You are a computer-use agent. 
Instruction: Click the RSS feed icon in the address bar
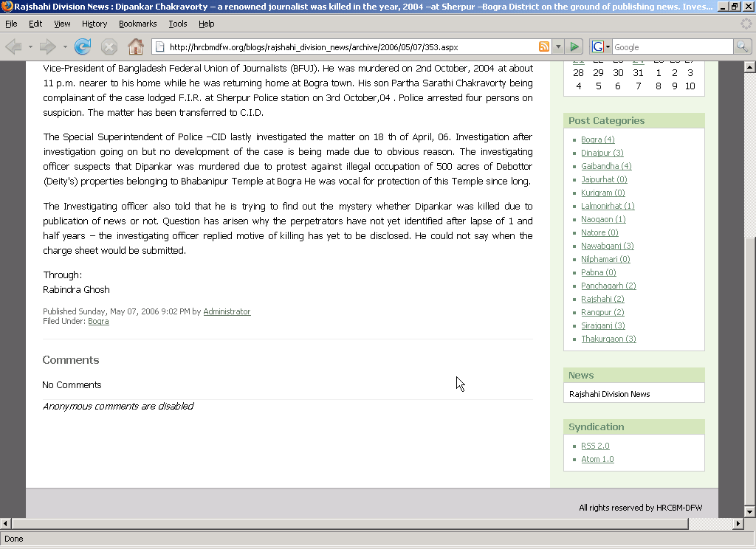tap(544, 46)
